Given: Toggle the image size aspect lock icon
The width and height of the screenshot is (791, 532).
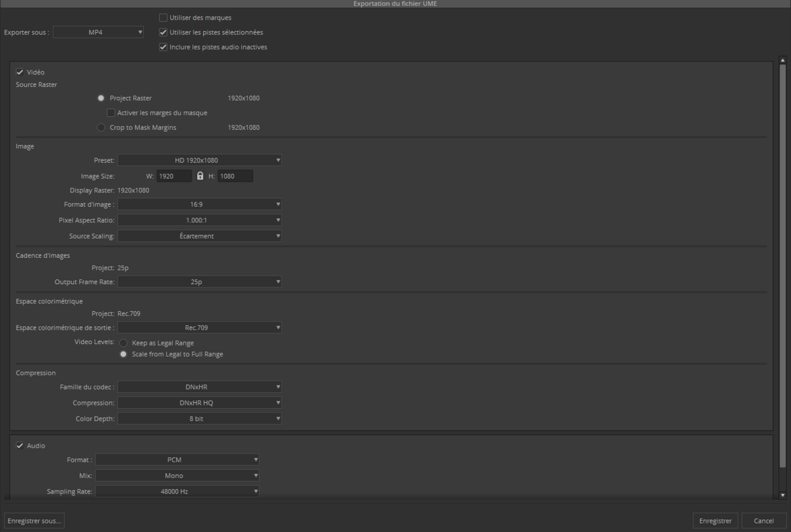Looking at the screenshot, I should [x=200, y=176].
